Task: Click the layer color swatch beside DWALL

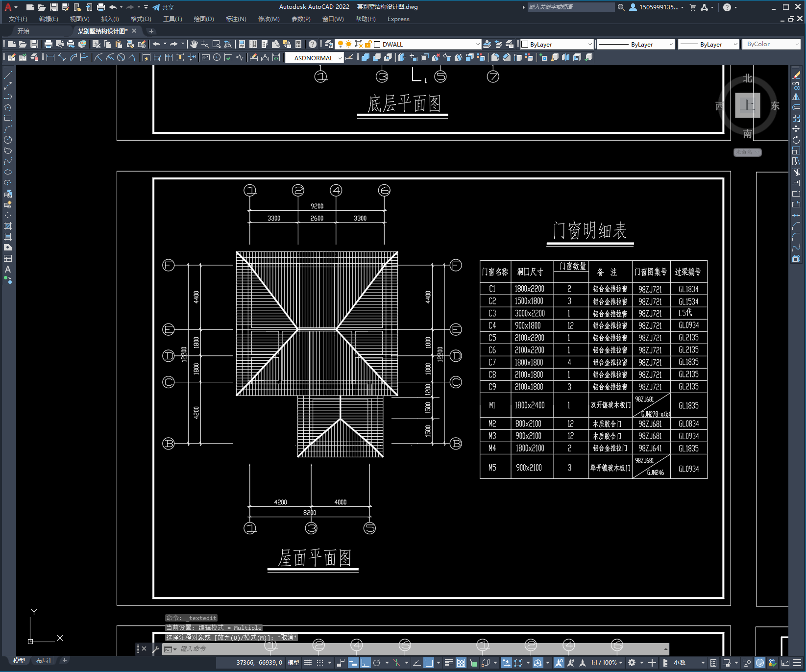Action: click(377, 44)
